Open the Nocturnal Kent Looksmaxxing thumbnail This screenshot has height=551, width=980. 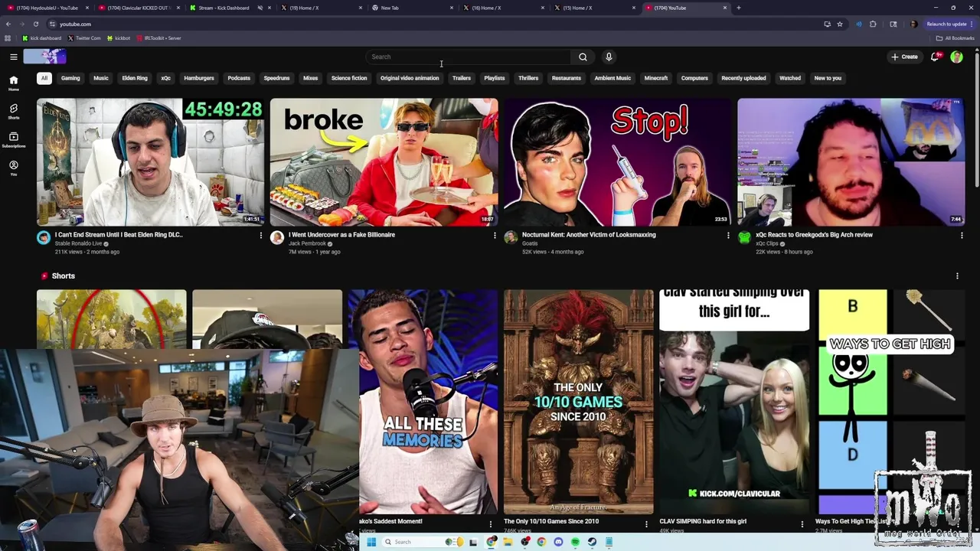(617, 162)
